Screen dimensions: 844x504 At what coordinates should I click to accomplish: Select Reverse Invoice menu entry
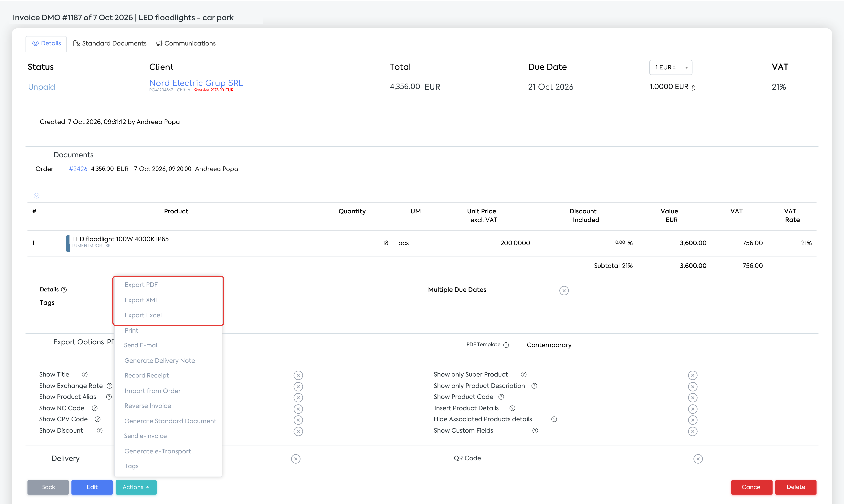tap(148, 406)
